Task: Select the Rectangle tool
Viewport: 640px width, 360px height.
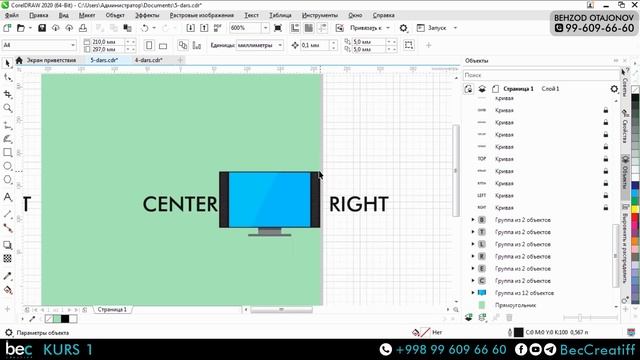Action: click(x=7, y=153)
